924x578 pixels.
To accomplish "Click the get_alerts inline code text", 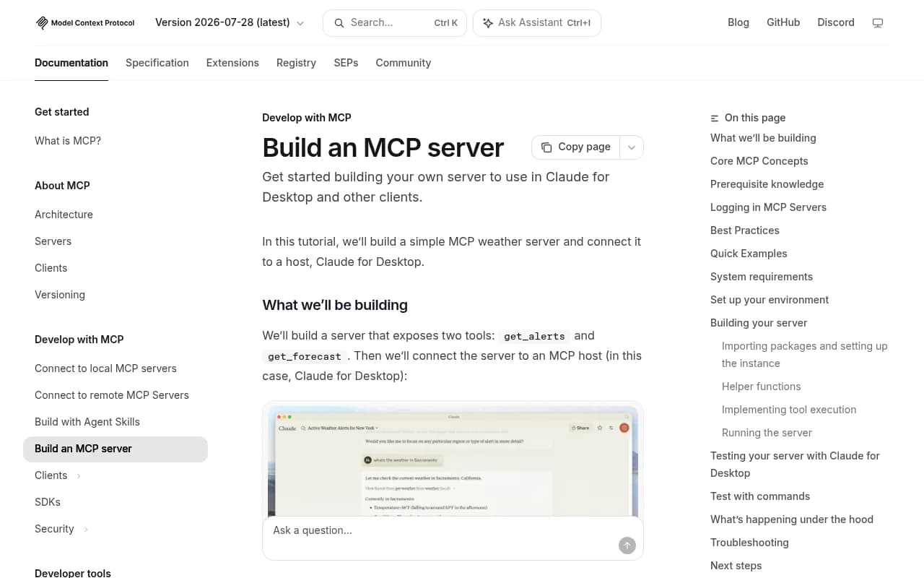I will (533, 336).
